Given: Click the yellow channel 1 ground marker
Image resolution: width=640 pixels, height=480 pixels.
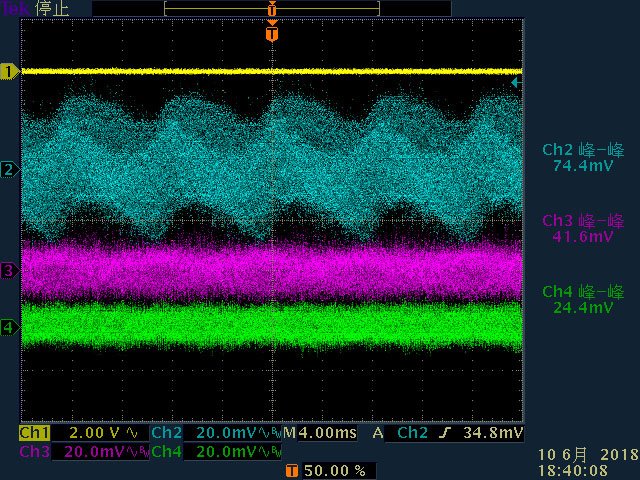Looking at the screenshot, I should 10,71.
